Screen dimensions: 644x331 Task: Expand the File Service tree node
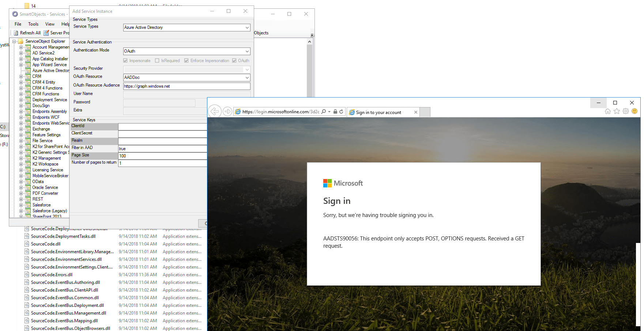coord(21,141)
